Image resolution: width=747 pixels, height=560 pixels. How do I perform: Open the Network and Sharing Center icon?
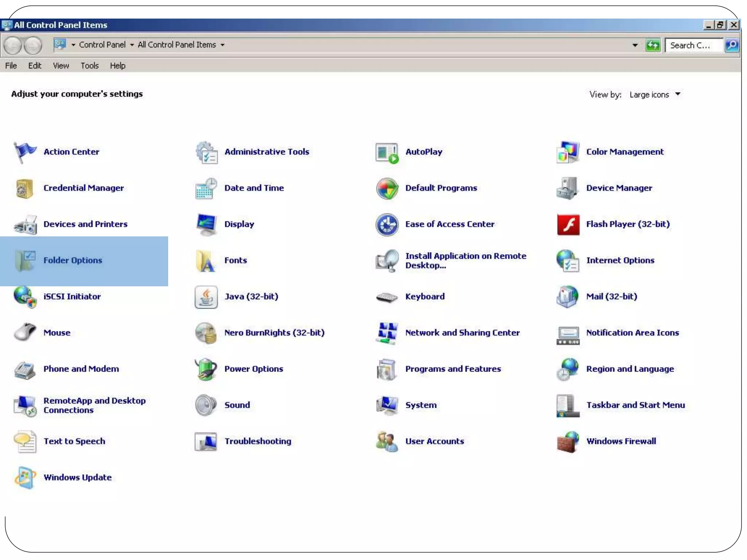(387, 333)
